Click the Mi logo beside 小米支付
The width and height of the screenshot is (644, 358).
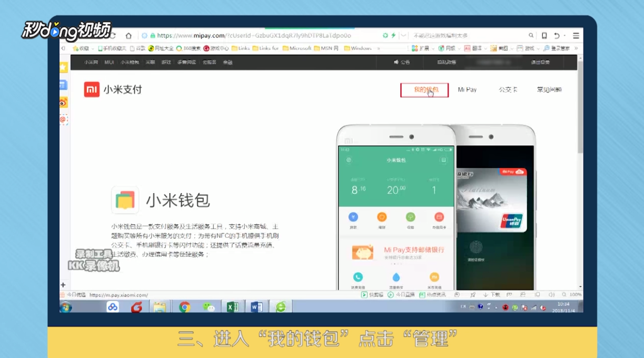(92, 89)
